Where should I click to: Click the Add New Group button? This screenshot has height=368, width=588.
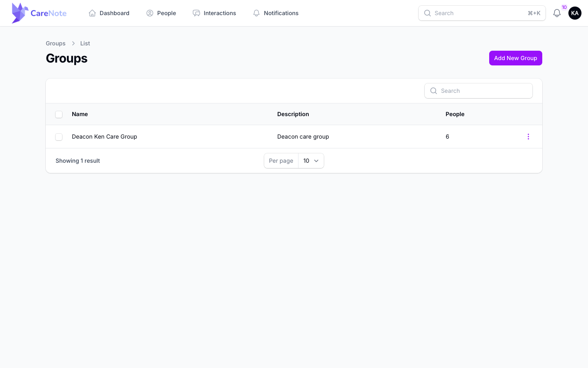[516, 58]
